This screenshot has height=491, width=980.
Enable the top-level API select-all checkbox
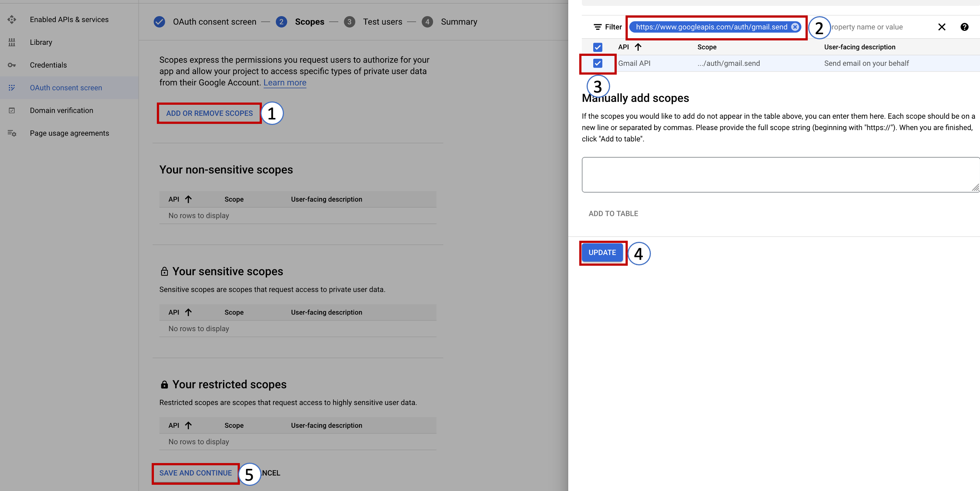coord(598,47)
